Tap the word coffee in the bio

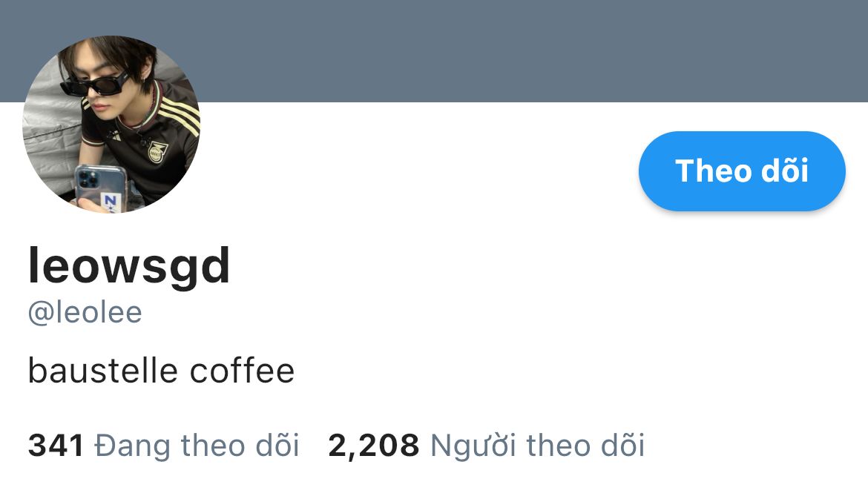tap(242, 371)
